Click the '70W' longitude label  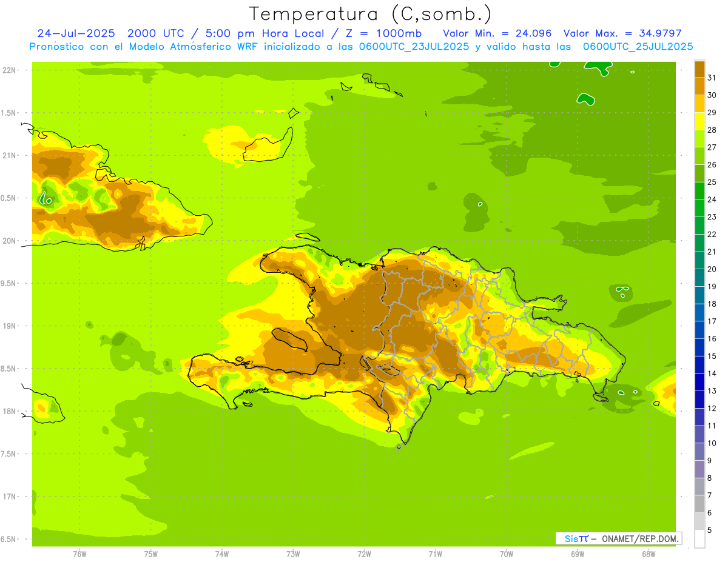[x=507, y=554]
